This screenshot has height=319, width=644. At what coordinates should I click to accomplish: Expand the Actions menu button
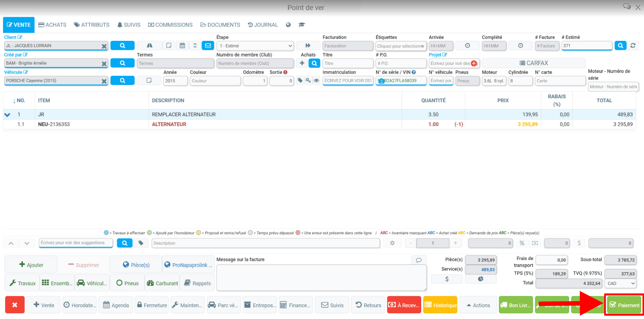[x=478, y=305]
